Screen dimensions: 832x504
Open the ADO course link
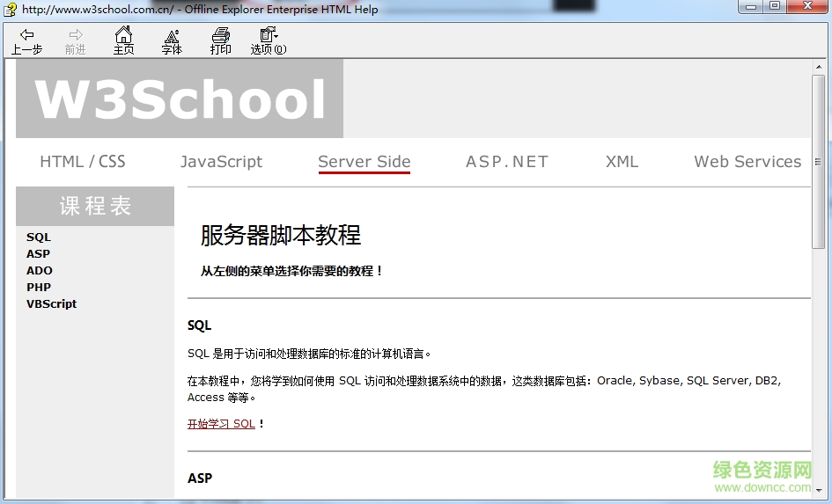coord(40,271)
